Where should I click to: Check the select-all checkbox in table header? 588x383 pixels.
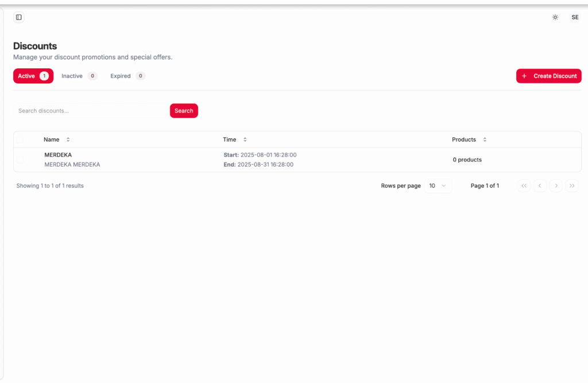pyautogui.click(x=21, y=140)
